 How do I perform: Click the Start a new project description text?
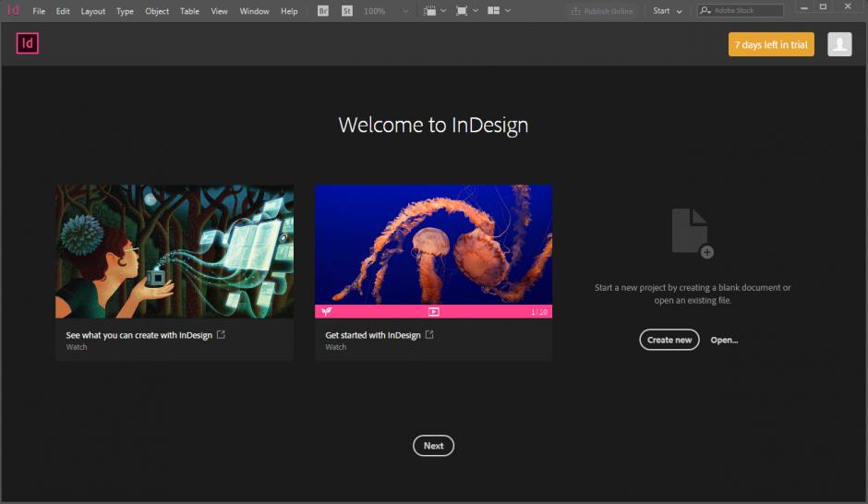tap(693, 294)
